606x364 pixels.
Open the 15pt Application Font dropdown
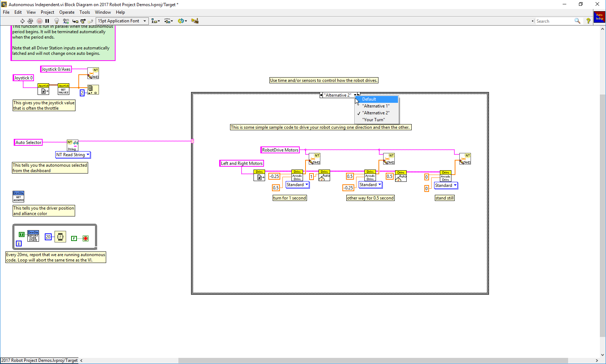click(122, 21)
